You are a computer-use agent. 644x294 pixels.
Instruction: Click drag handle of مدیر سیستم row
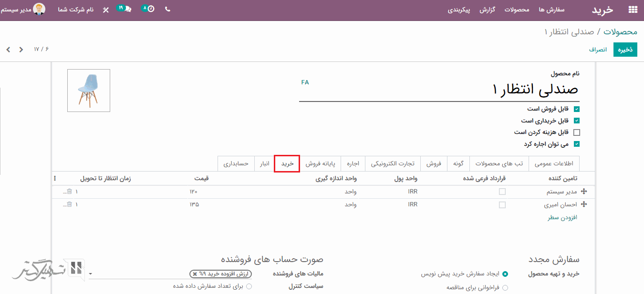click(x=584, y=192)
